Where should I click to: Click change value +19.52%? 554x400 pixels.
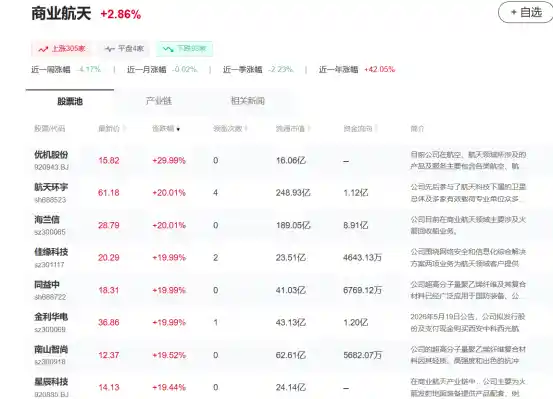[169, 355]
